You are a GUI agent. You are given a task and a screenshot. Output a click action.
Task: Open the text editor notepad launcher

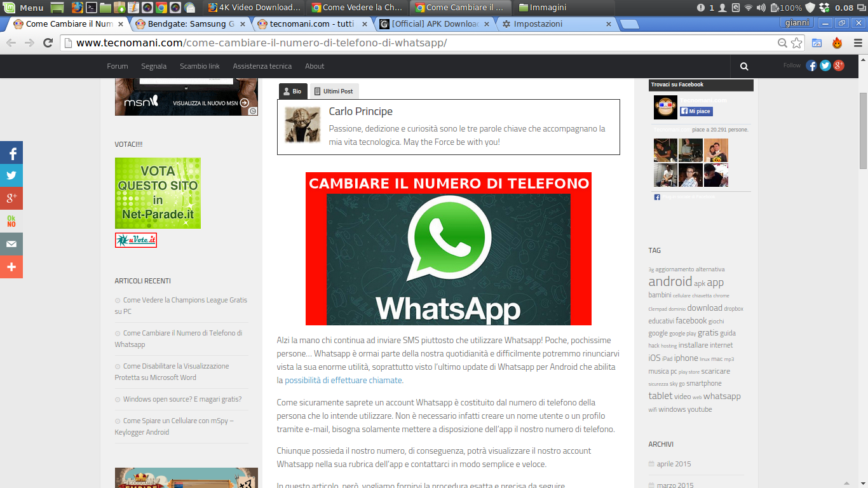[x=133, y=8]
